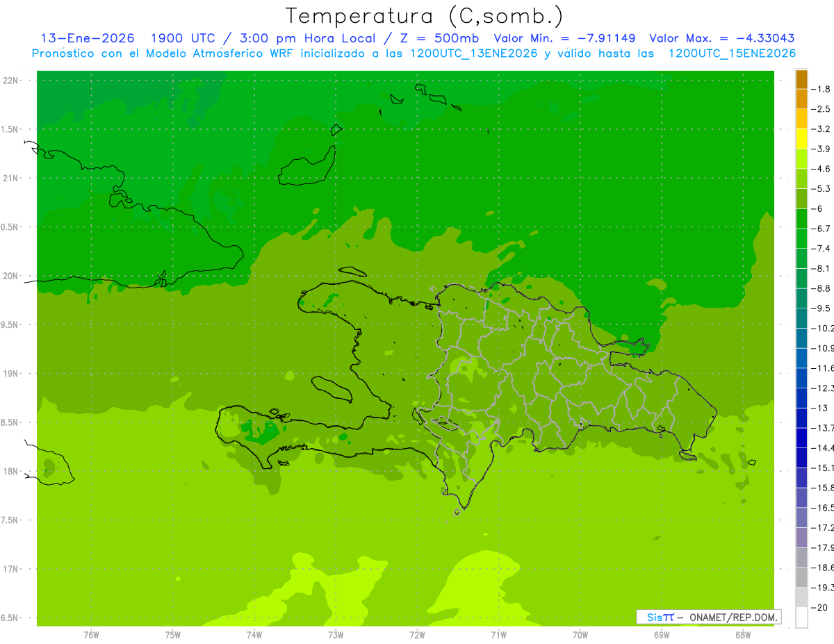
Task: Click the '1.5N' latitude label
Action: click(x=10, y=129)
